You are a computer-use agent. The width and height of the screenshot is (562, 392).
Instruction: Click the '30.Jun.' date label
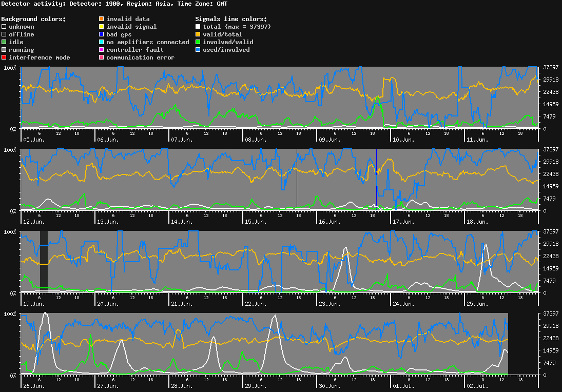click(x=330, y=386)
